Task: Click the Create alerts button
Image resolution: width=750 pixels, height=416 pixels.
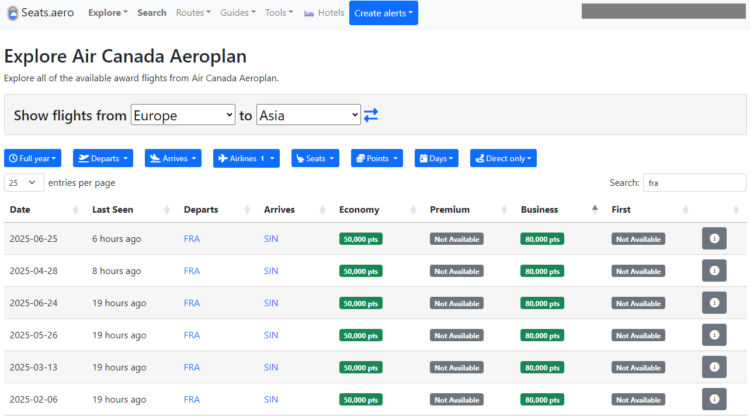Action: tap(383, 13)
